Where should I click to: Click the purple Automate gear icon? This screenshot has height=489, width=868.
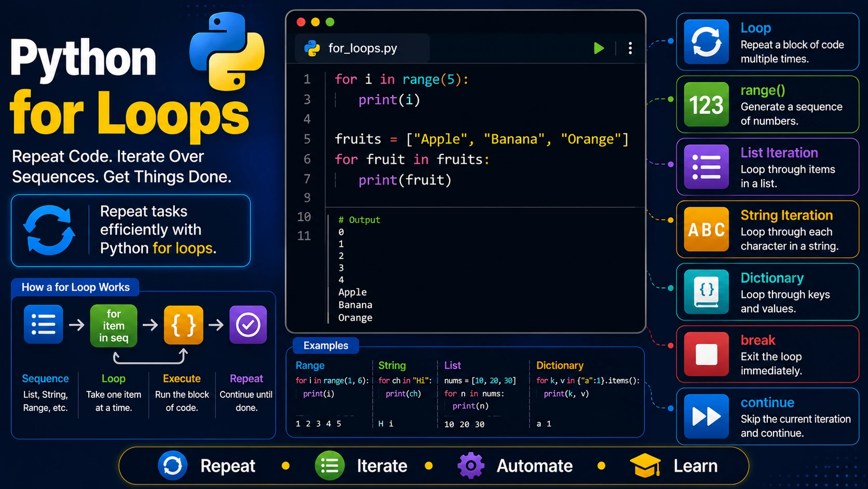click(x=471, y=466)
